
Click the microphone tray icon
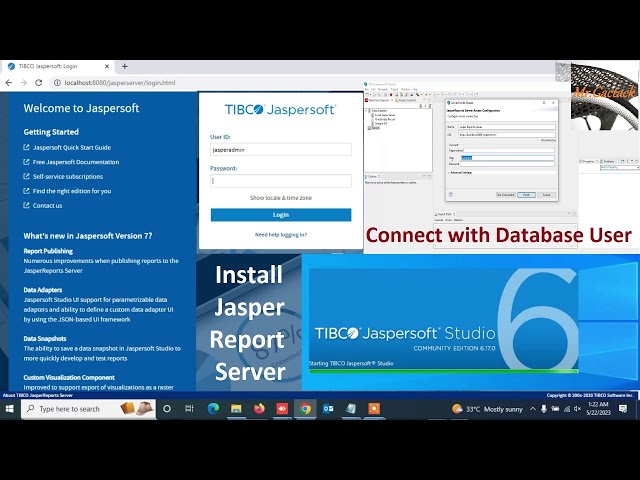click(x=544, y=409)
